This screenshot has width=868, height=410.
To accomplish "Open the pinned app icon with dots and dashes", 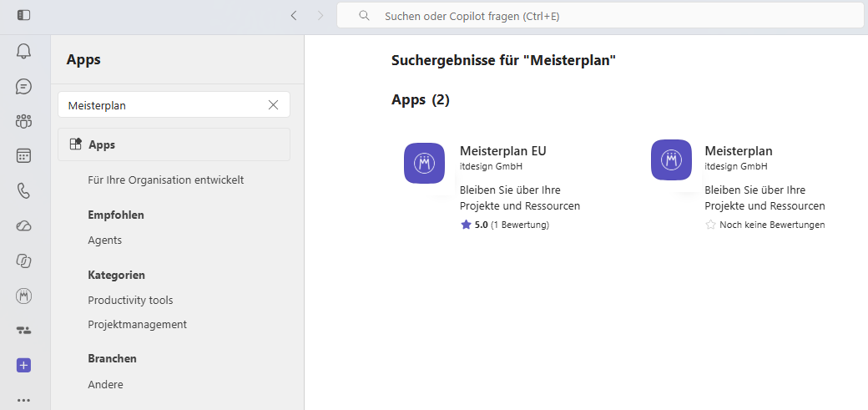I will click(24, 331).
